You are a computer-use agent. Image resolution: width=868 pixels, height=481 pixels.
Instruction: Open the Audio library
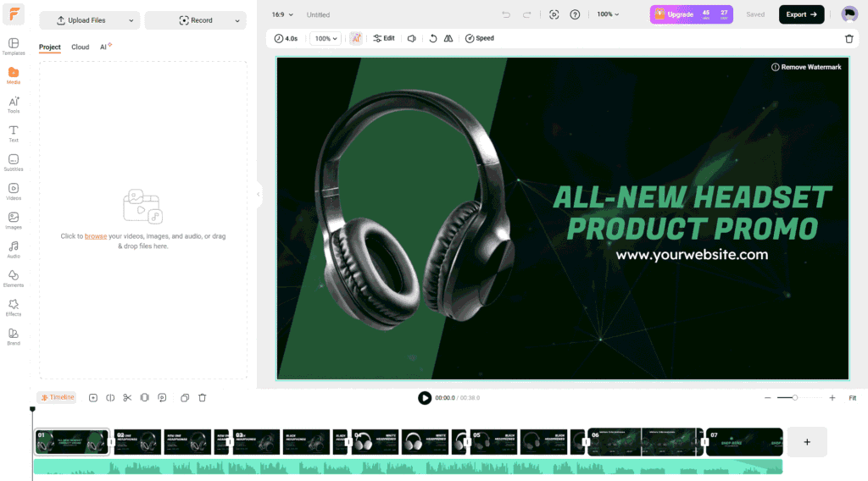coord(14,250)
